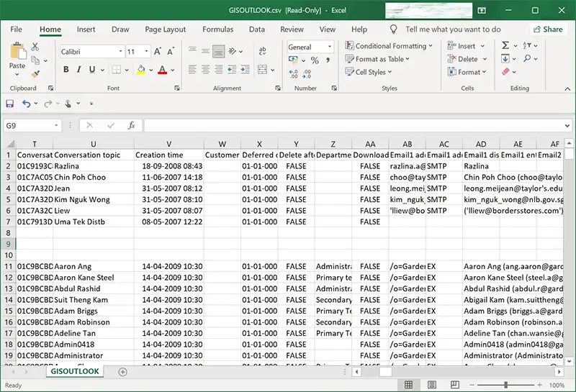Apply the red font color
Screen dimensions: 576x392
coord(163,69)
